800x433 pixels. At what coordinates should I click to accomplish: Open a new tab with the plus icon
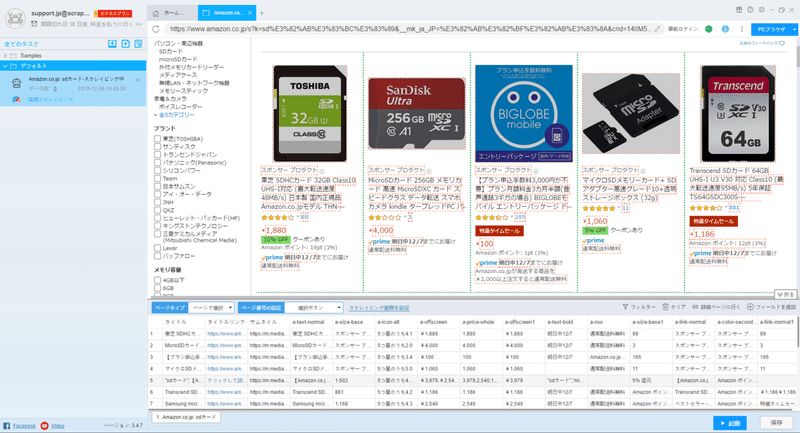point(262,13)
